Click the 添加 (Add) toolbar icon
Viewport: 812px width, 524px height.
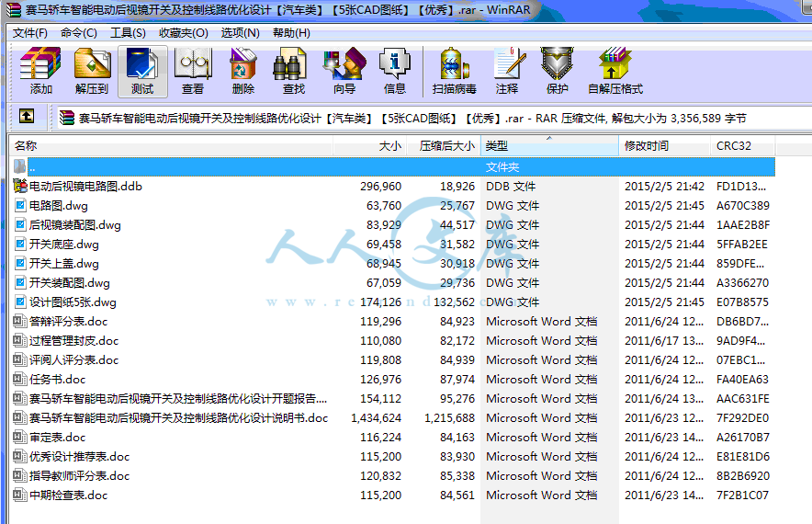pyautogui.click(x=40, y=71)
